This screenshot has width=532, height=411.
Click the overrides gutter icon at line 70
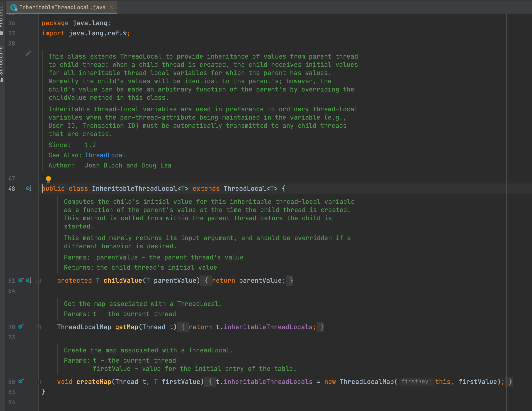tap(21, 327)
